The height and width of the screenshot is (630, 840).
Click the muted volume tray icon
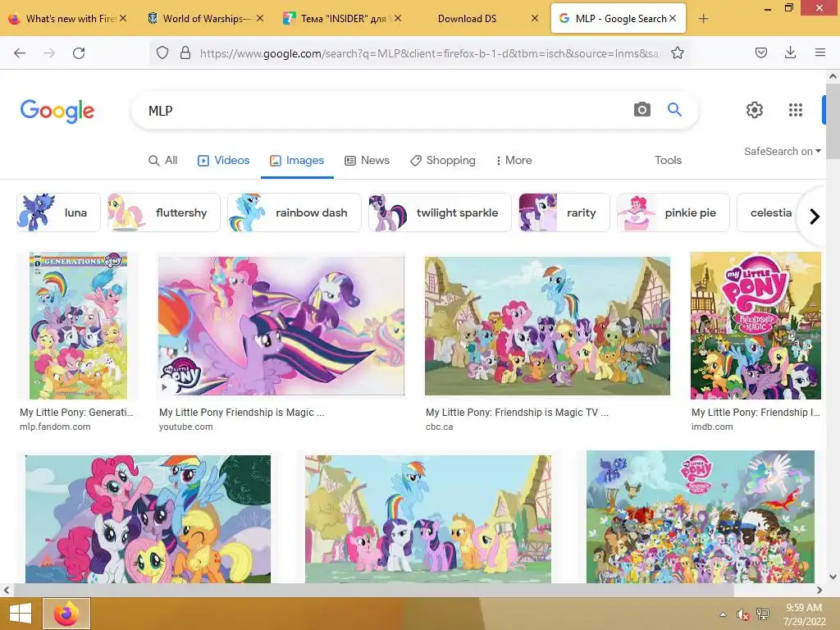(x=742, y=614)
